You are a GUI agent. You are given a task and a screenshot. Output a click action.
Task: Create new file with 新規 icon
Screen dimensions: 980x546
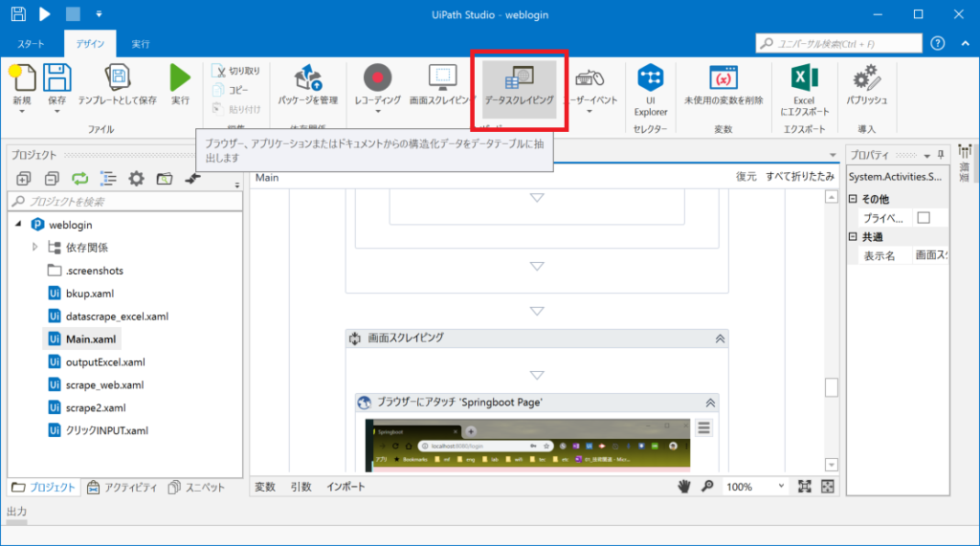pyautogui.click(x=22, y=79)
